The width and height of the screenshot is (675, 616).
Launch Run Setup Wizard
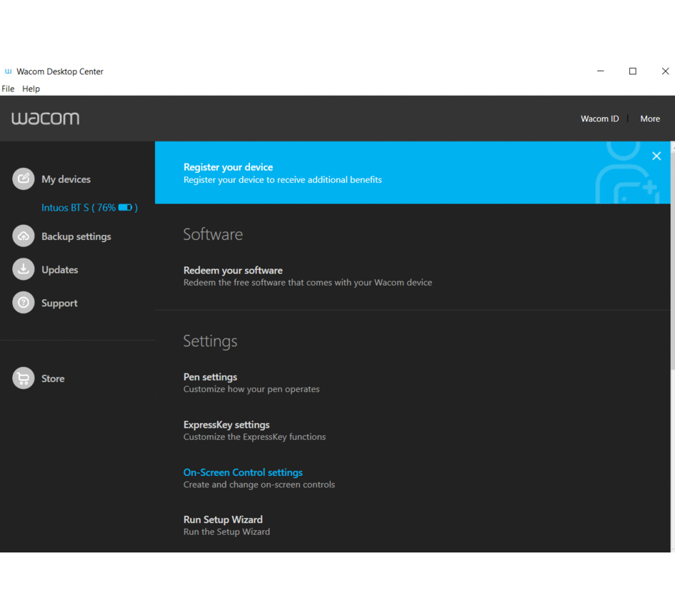223,520
